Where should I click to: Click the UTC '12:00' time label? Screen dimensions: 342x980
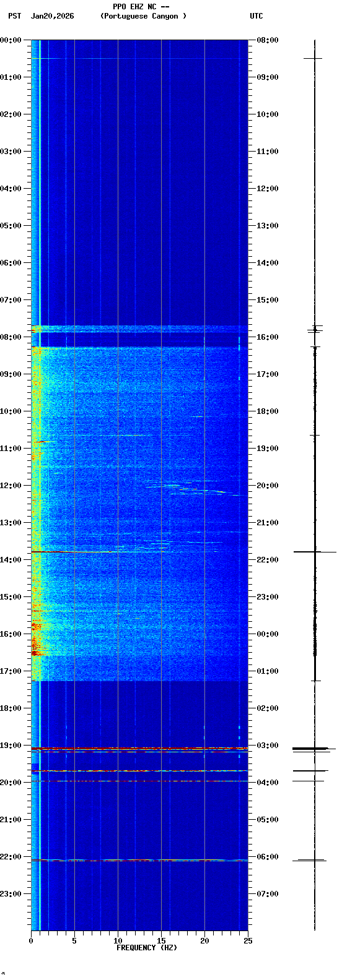pyautogui.click(x=268, y=189)
